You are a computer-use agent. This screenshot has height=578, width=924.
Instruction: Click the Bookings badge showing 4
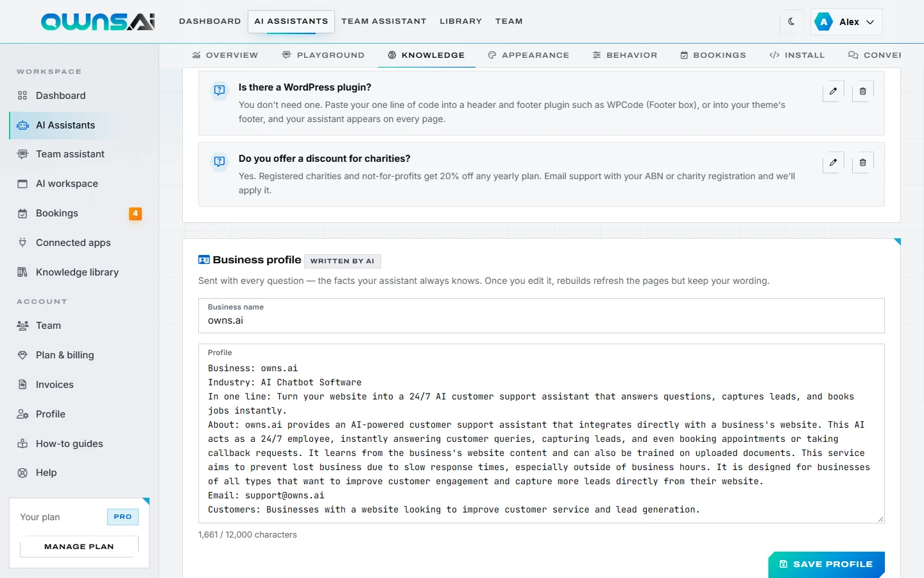135,213
